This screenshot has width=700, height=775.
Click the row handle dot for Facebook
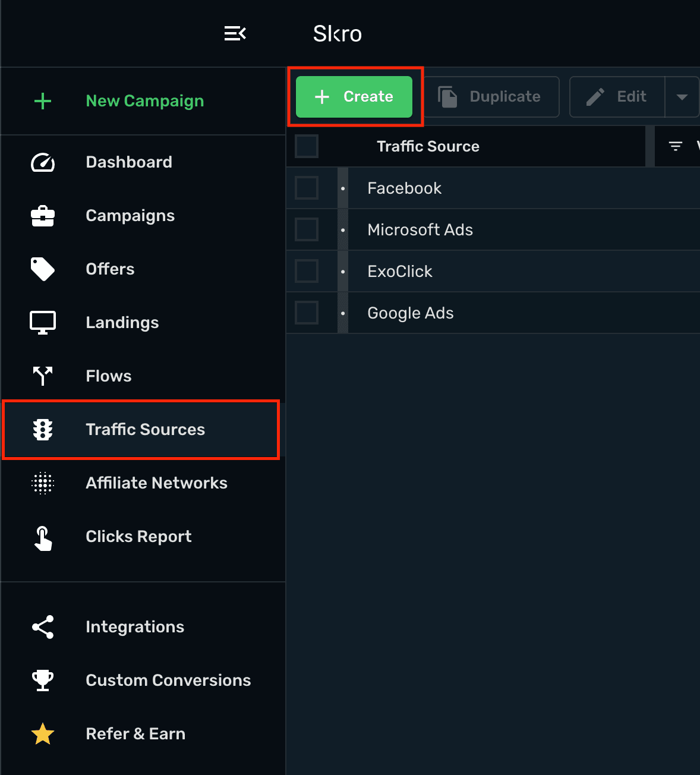coord(343,188)
